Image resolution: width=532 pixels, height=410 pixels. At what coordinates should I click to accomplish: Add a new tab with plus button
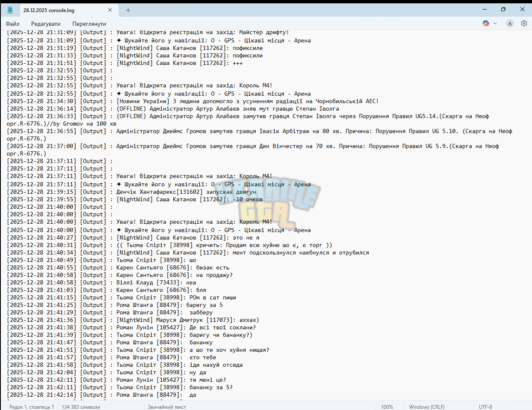128,10
